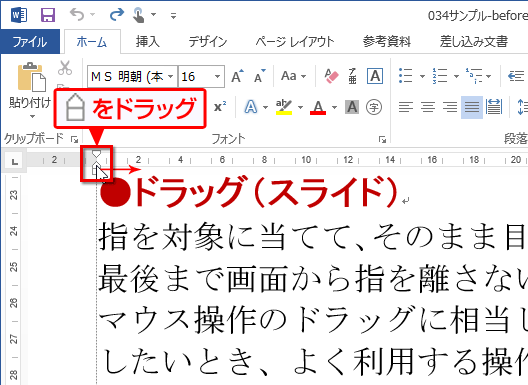Open line spacing options icon
The height and width of the screenshot is (385, 528).
click(522, 107)
